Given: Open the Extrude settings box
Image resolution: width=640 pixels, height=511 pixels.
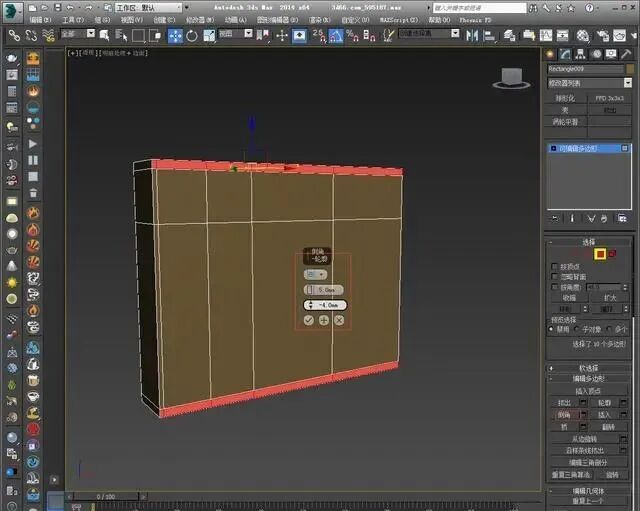Looking at the screenshot, I should coord(583,403).
